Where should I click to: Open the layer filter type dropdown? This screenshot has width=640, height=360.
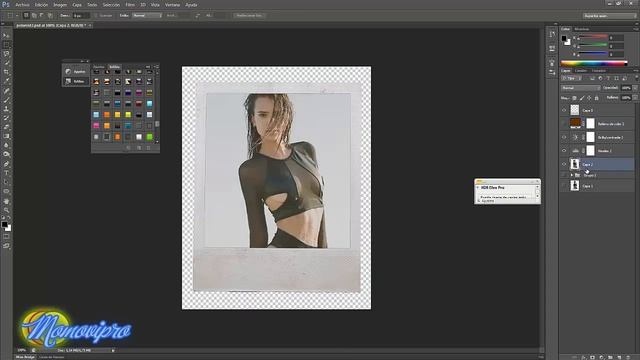[x=572, y=78]
